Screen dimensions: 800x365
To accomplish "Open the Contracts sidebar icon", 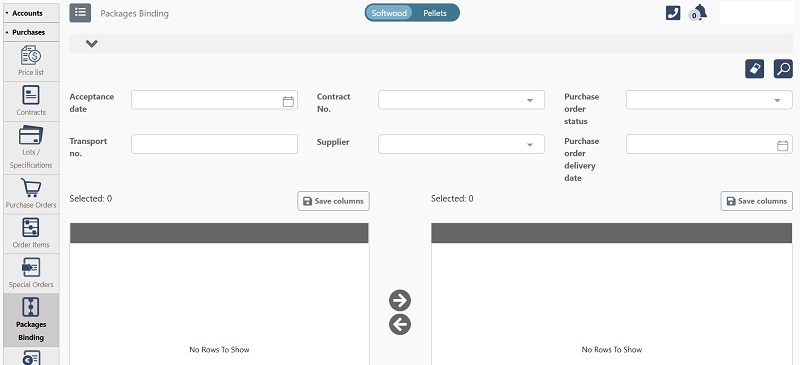I will click(x=31, y=95).
